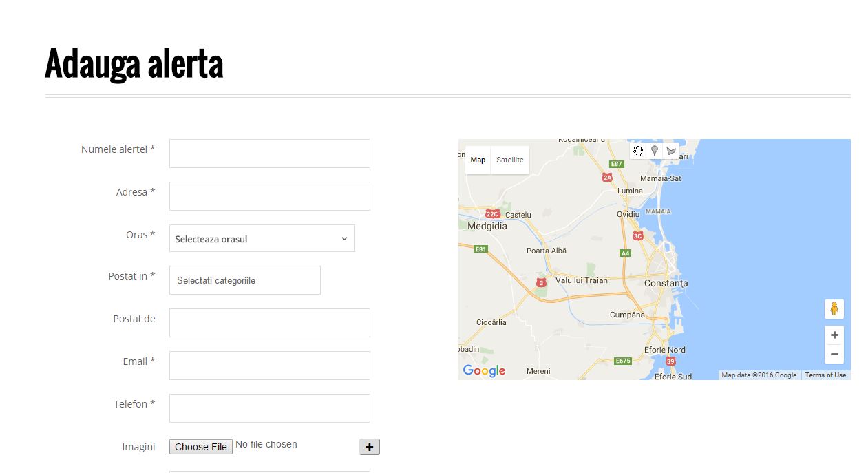The height and width of the screenshot is (473, 868).
Task: Open the Selectati categoriile selector
Action: [x=245, y=280]
